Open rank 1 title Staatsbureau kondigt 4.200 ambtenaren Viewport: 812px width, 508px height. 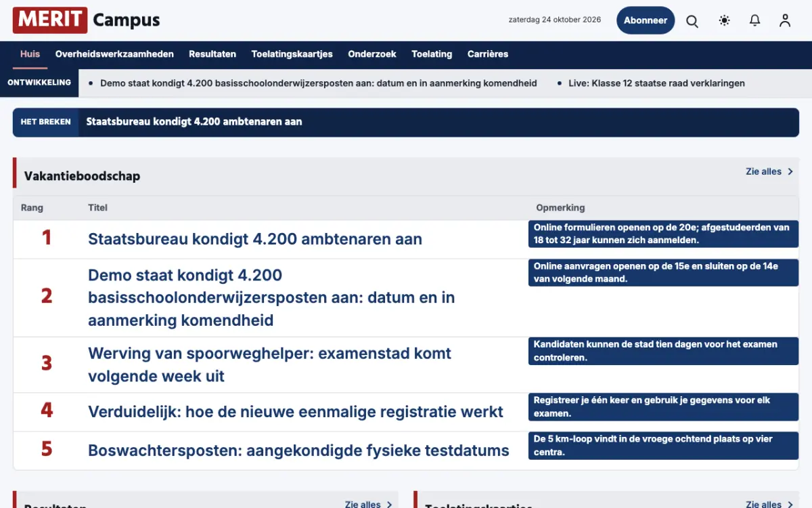255,239
